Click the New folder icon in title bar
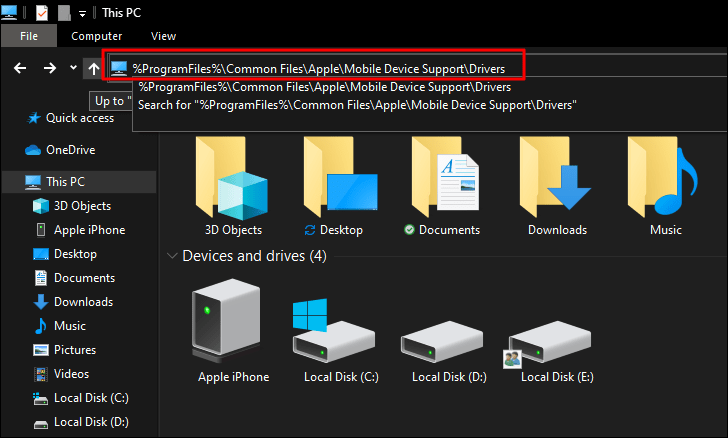Screen dimensions: 728x438 click(x=64, y=13)
